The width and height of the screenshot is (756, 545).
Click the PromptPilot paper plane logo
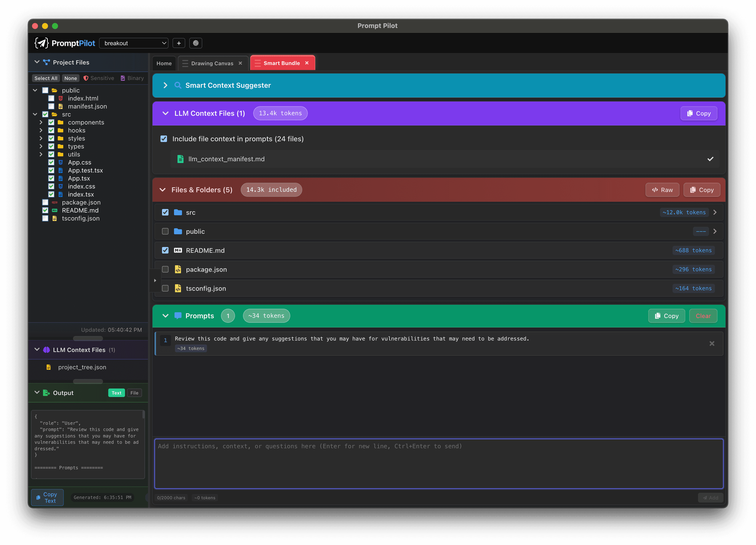[42, 43]
